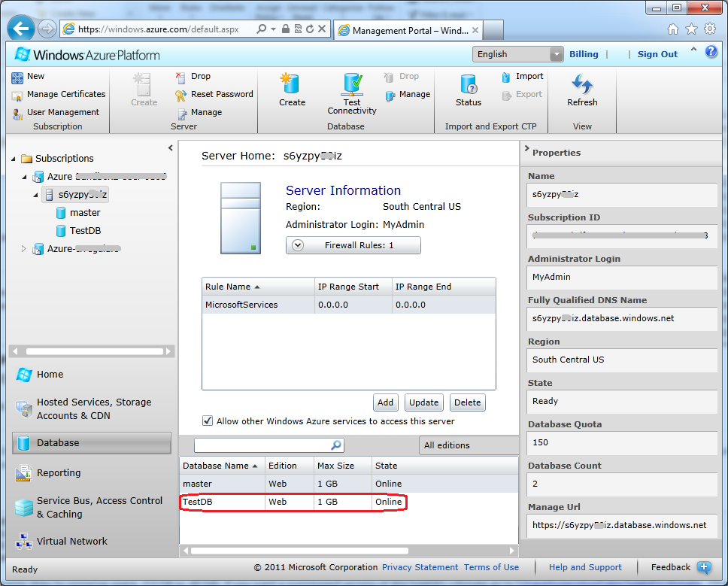The image size is (728, 586).
Task: Click the Drop server icon
Action: point(180,76)
